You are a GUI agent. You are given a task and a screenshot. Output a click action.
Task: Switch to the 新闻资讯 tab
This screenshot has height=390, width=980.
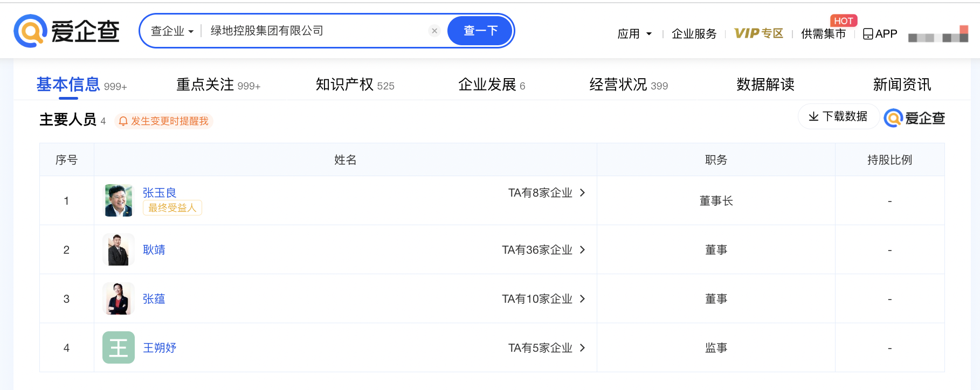coord(902,85)
